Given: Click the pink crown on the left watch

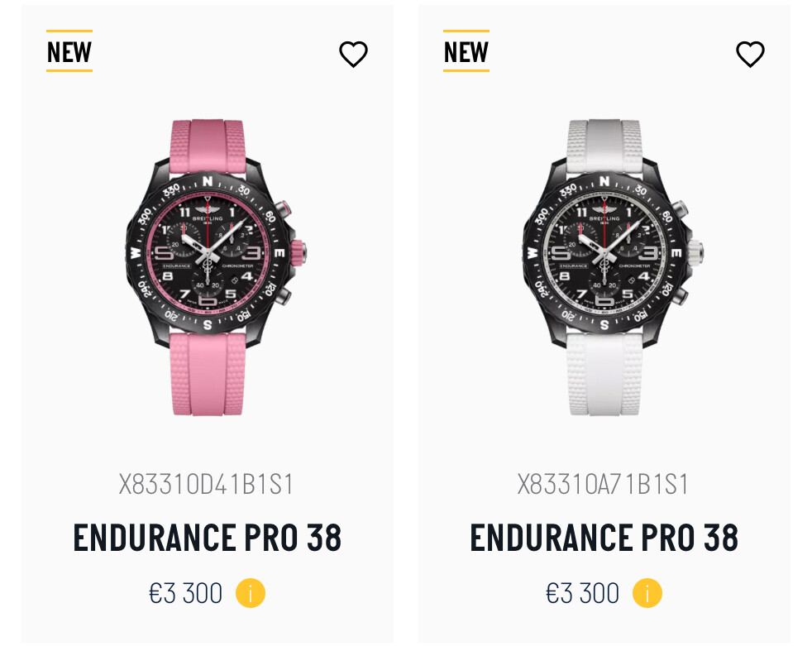Looking at the screenshot, I should [x=298, y=253].
